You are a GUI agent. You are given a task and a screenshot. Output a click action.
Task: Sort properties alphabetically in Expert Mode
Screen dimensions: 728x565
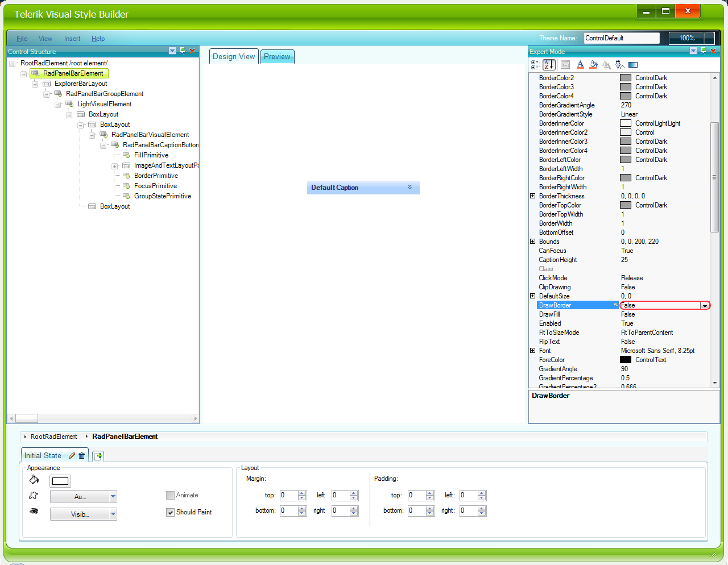click(549, 65)
